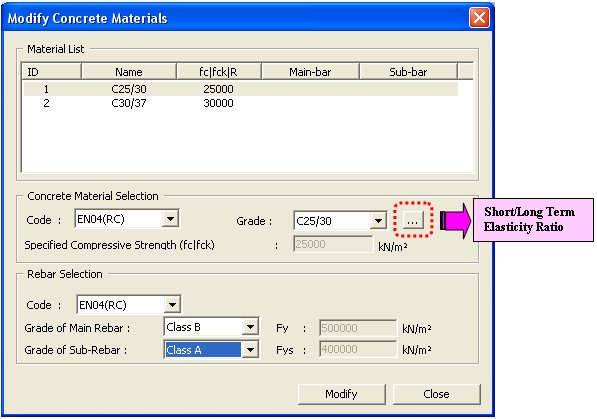Open the elasticity ratio ellipsis button
Screen dimensions: 597x419
click(x=413, y=221)
